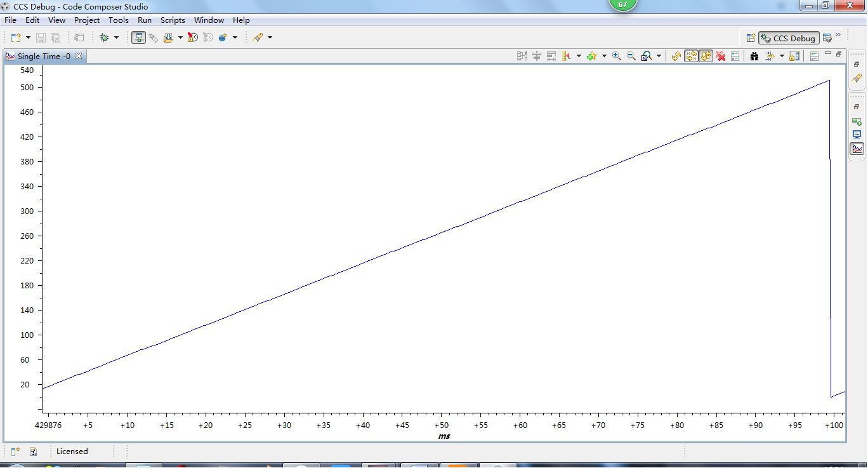The width and height of the screenshot is (868, 475).
Task: Click the refresh graph icon
Action: pyautogui.click(x=676, y=57)
